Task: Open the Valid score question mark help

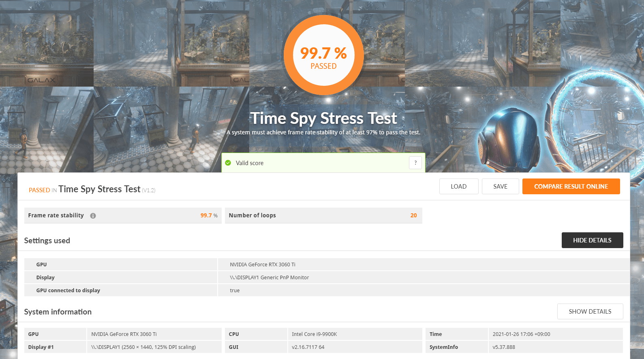Action: click(415, 163)
